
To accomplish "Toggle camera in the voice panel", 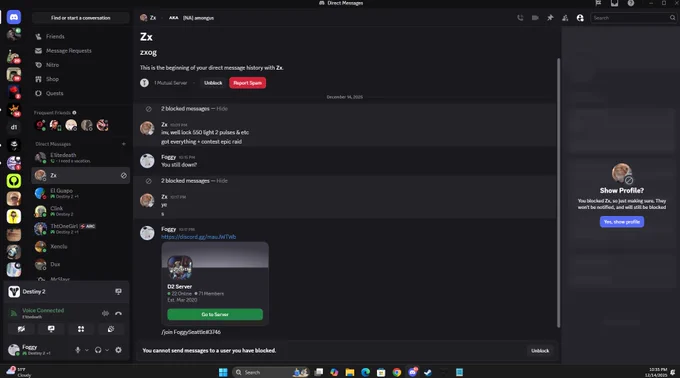I will point(21,329).
